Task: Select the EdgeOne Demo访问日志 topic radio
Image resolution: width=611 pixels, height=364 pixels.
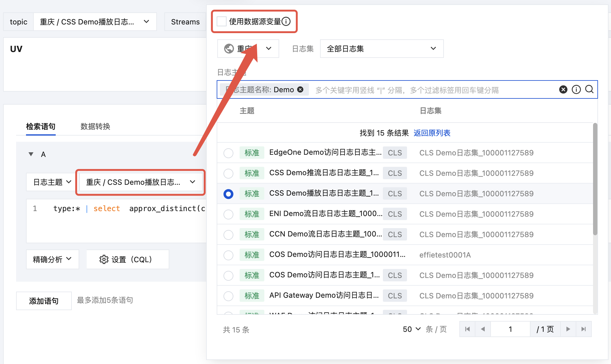Action: click(228, 153)
